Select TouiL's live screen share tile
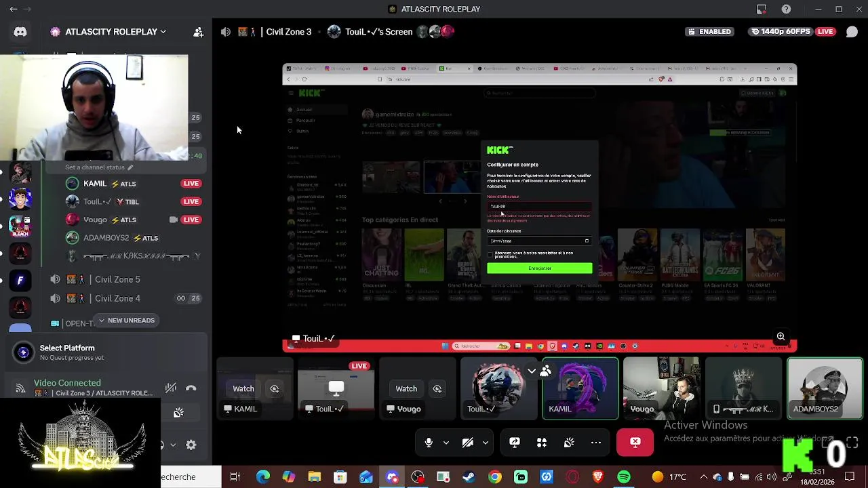The width and height of the screenshot is (868, 488). pyautogui.click(x=336, y=389)
